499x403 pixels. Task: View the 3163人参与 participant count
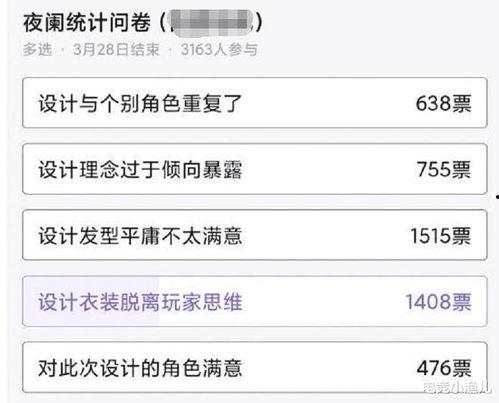pyautogui.click(x=219, y=50)
